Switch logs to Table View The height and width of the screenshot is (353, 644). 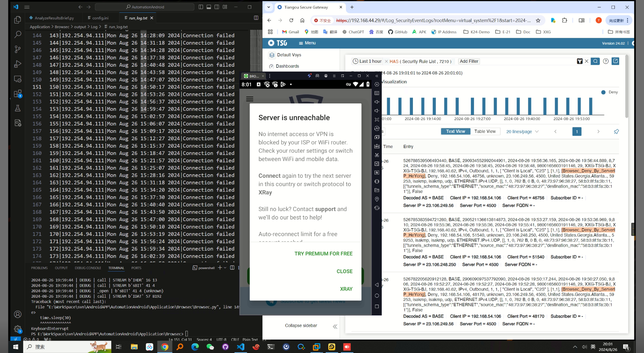(485, 131)
